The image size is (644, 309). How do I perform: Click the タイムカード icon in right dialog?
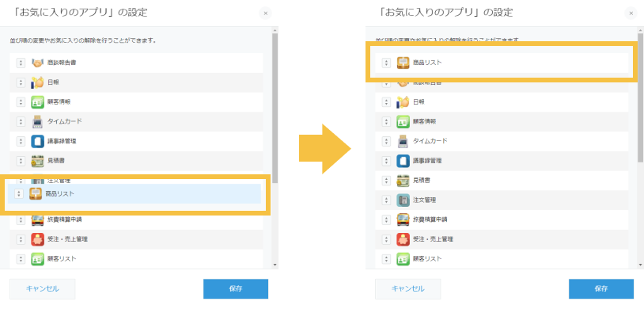pos(403,141)
